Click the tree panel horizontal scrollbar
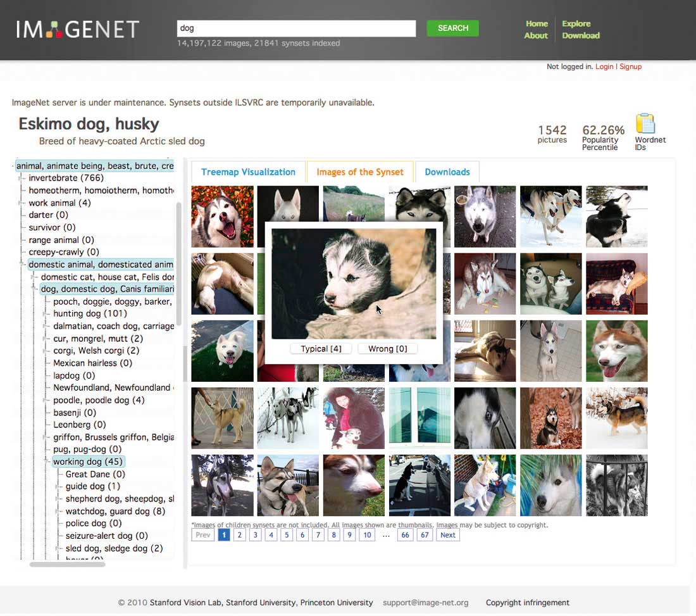Viewport: 696px width, 616px height. click(x=67, y=565)
